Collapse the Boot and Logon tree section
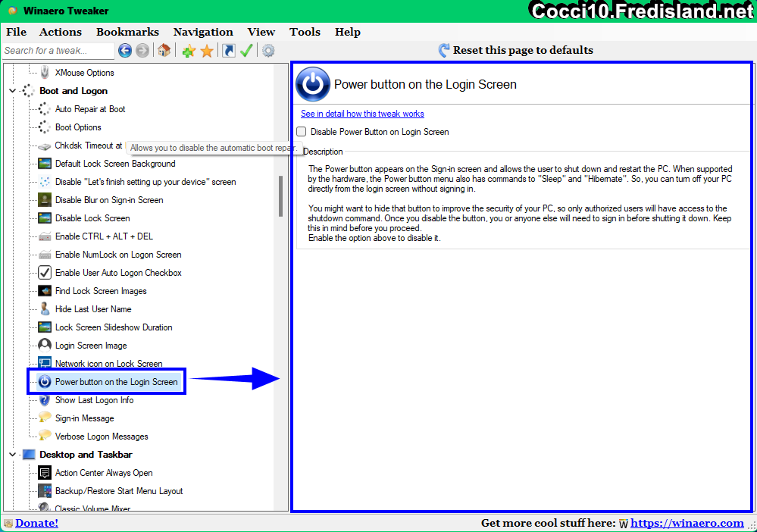757x532 pixels. [13, 91]
